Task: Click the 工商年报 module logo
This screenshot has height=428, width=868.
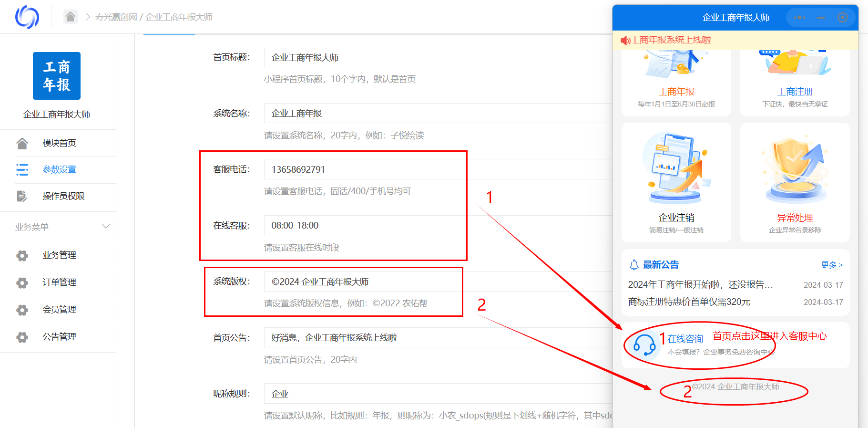Action: (x=57, y=76)
